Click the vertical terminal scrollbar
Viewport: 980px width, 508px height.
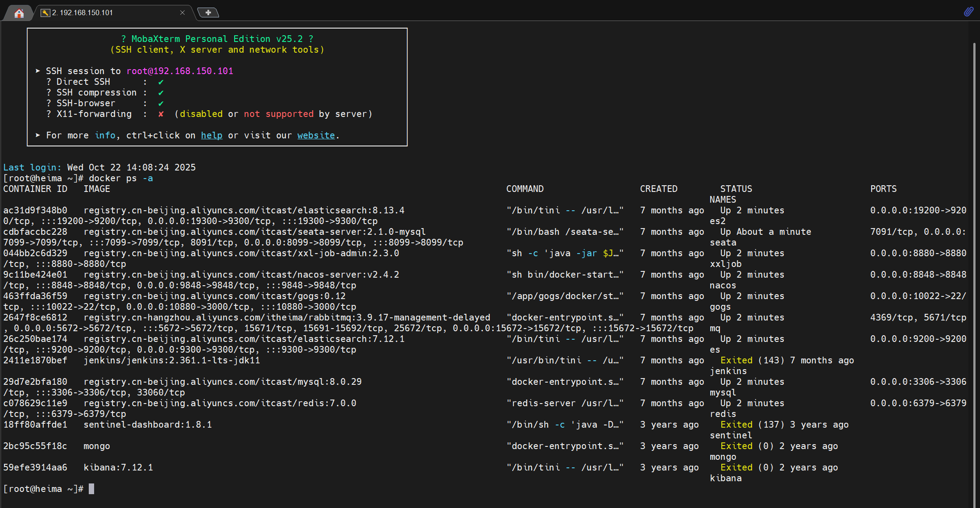[x=974, y=268]
